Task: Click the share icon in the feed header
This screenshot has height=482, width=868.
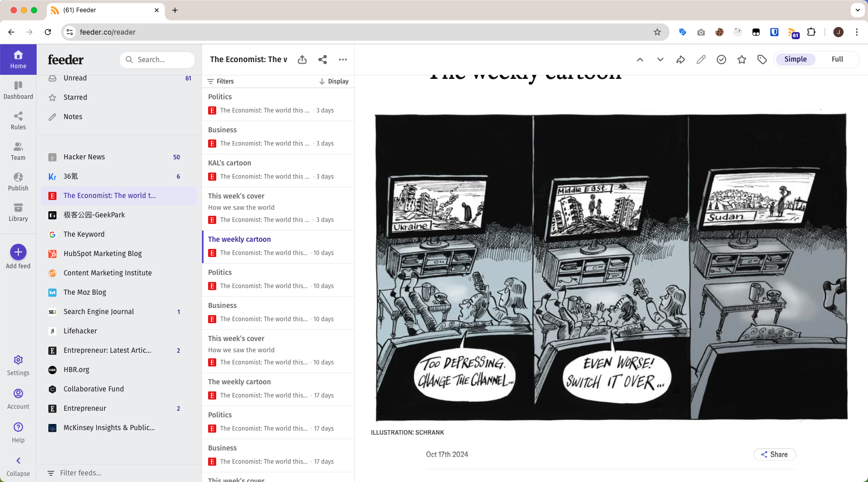Action: coord(323,60)
